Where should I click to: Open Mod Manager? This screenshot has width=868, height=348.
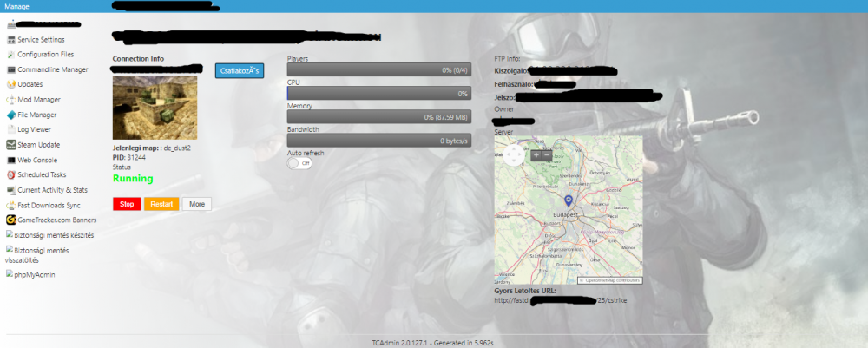[39, 100]
